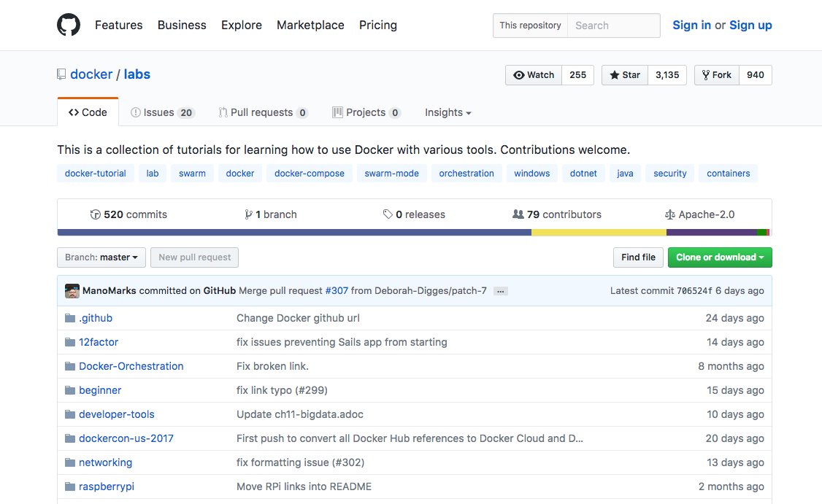This screenshot has height=504, width=822.
Task: Click the folder icon next to .github
Action: pyautogui.click(x=70, y=318)
